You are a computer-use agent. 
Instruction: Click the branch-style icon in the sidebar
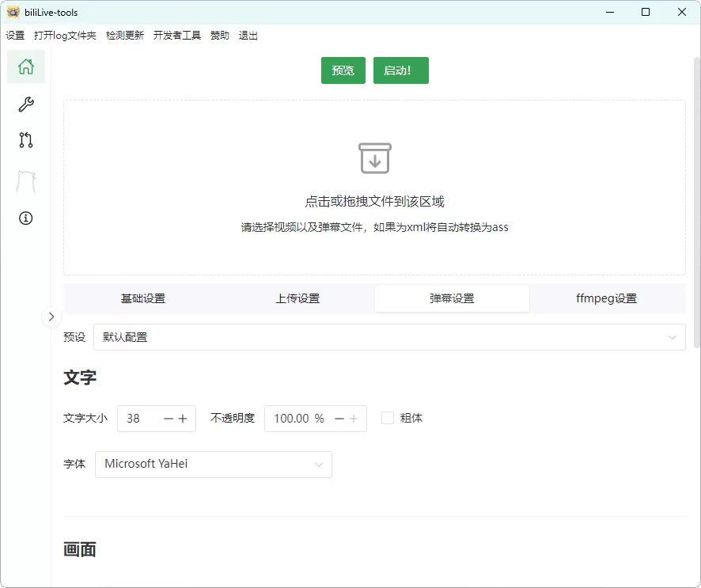click(x=25, y=140)
